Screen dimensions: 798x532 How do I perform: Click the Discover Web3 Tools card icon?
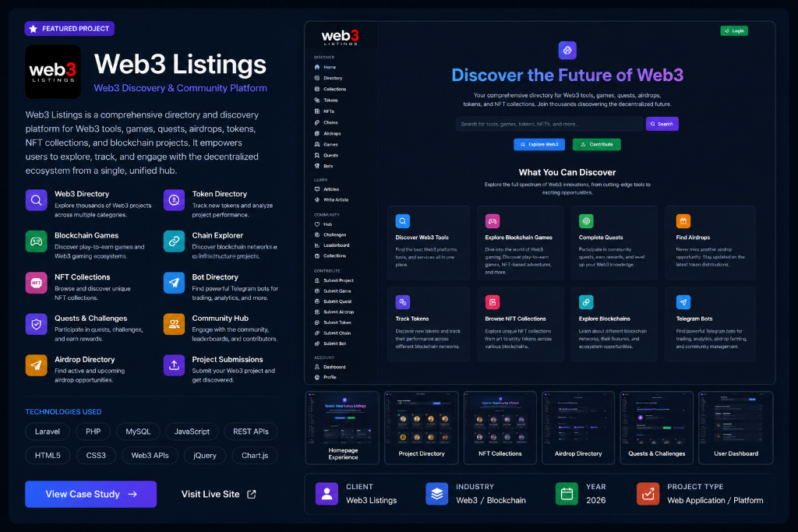[403, 221]
